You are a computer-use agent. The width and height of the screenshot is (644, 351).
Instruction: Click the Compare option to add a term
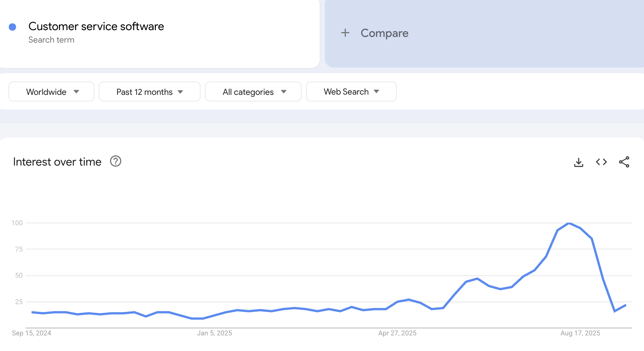384,33
